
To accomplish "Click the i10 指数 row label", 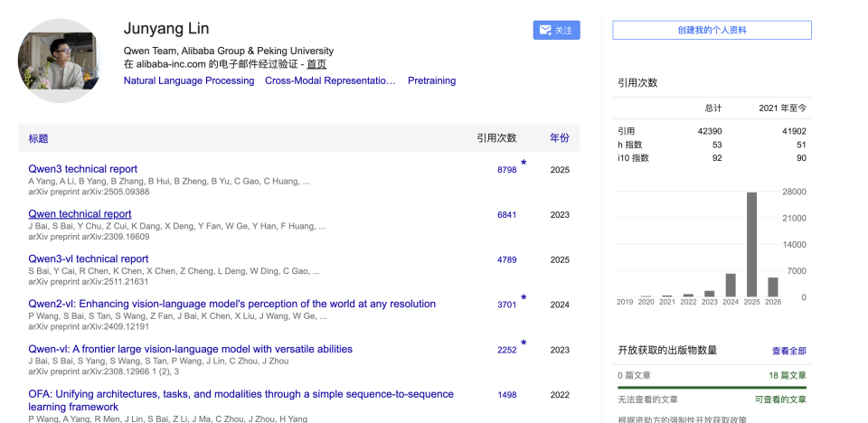I will (633, 158).
